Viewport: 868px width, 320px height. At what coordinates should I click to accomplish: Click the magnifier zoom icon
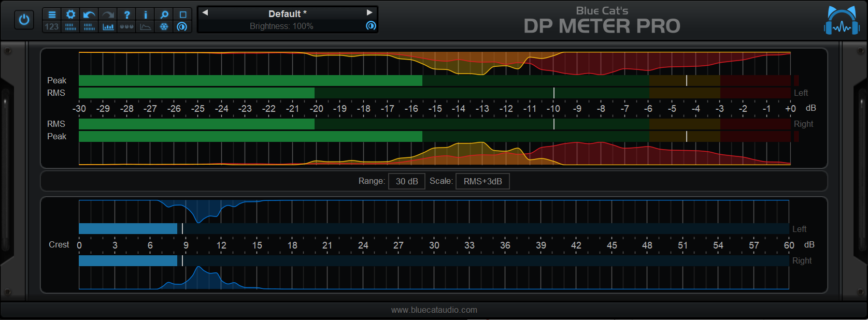click(x=164, y=14)
